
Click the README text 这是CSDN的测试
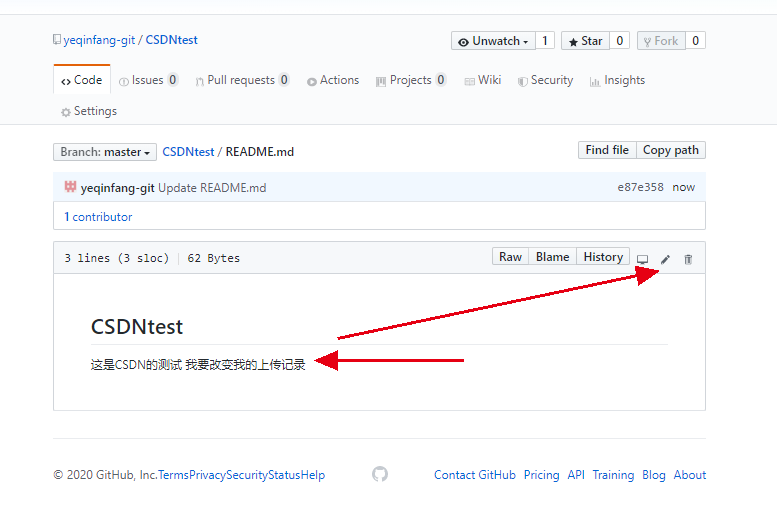[x=136, y=365]
